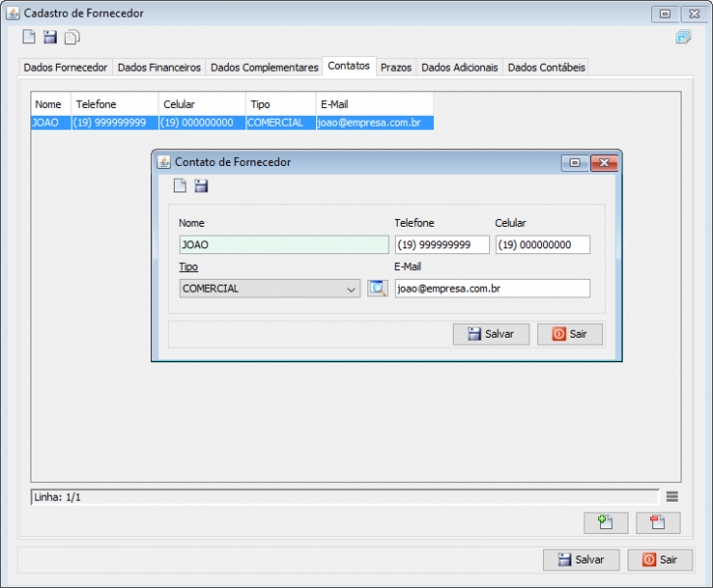This screenshot has width=713, height=588.
Task: Click the new document icon in Cadastro de Fornecedor toolbar
Action: [28, 36]
